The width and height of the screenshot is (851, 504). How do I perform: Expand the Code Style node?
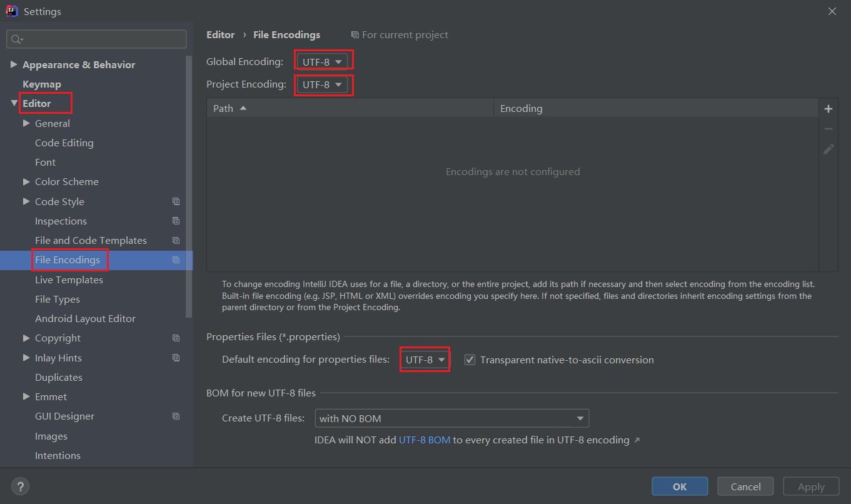[x=26, y=201]
